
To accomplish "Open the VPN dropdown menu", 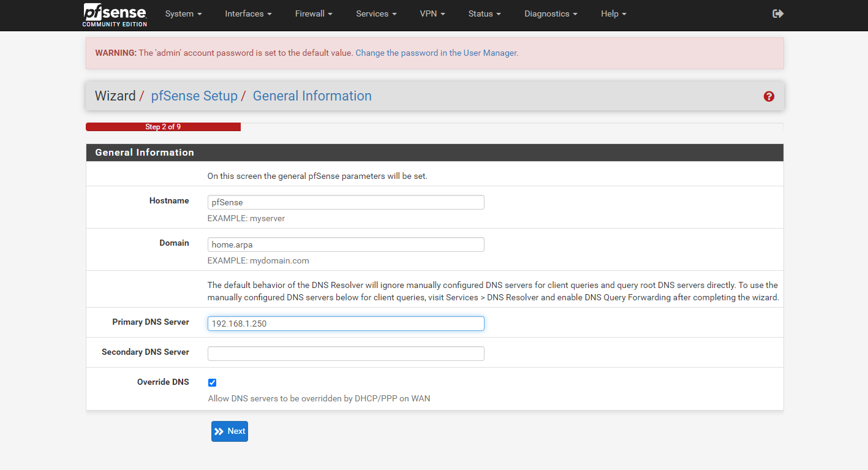I will click(432, 13).
